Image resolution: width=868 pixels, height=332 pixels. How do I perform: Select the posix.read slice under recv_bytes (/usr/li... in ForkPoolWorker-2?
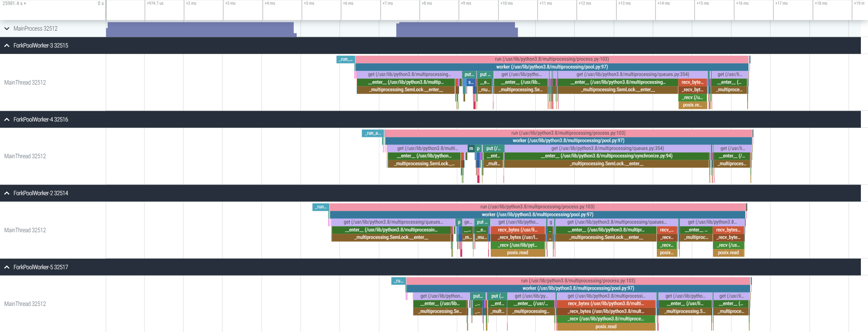(x=518, y=253)
